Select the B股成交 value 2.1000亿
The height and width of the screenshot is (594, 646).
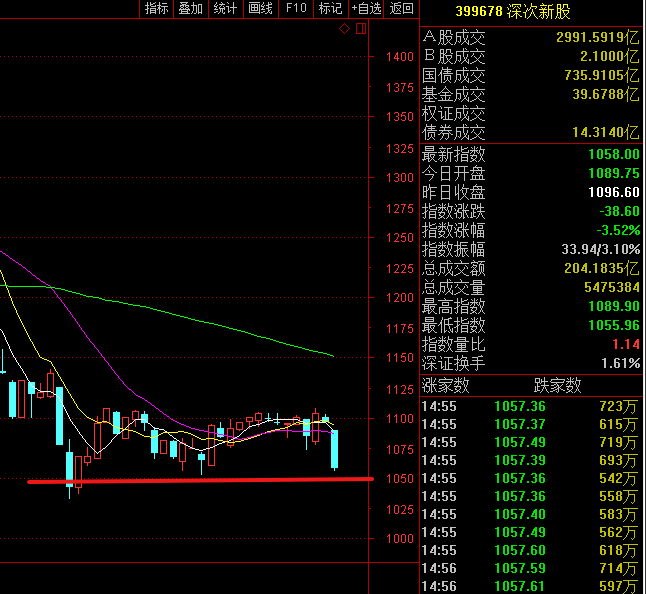click(x=610, y=56)
